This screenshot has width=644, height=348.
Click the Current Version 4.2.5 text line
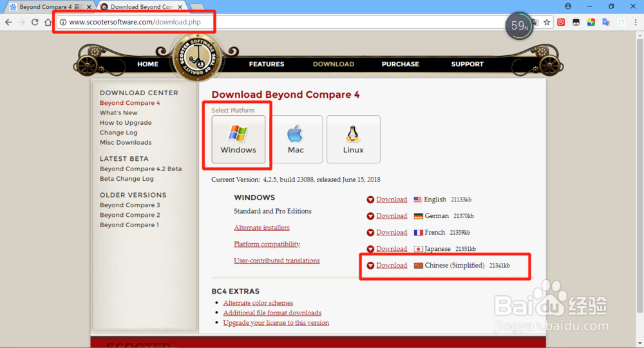click(296, 179)
